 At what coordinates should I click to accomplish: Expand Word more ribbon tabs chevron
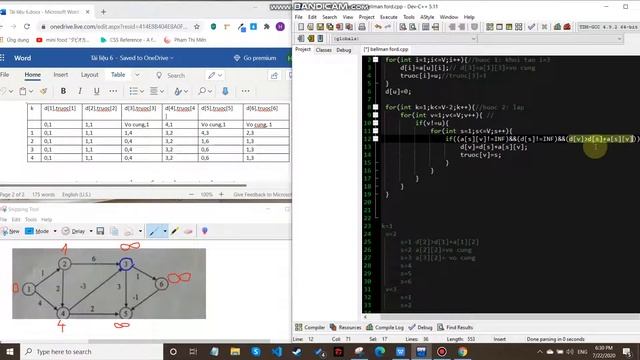tap(137, 75)
